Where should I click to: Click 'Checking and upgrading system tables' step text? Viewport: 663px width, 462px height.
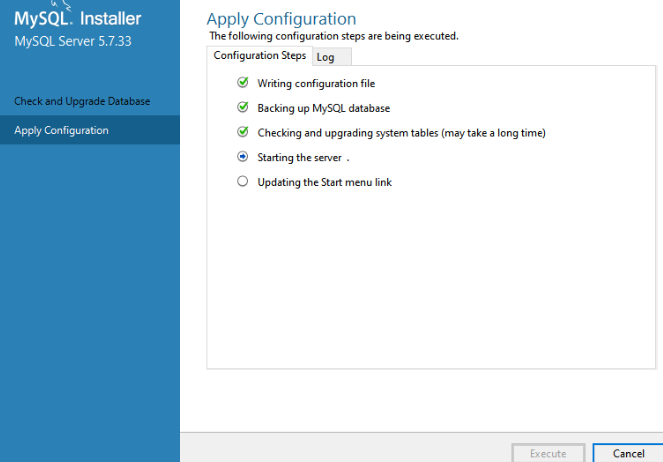coord(401,133)
